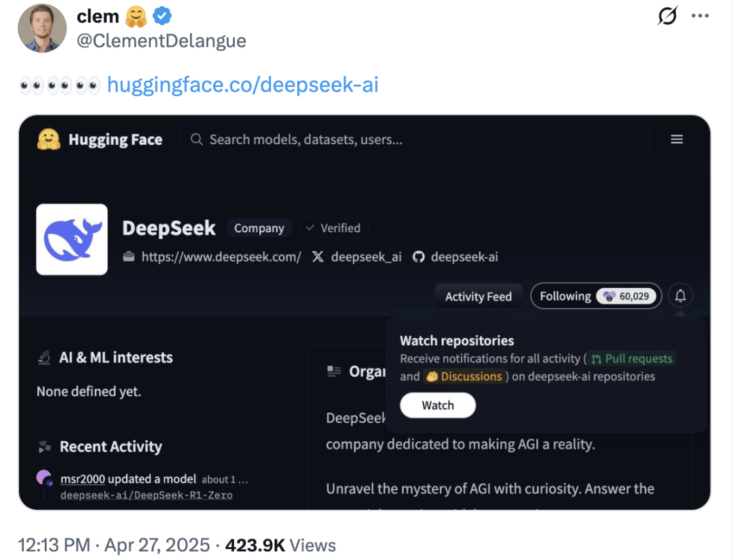Viewport: 733px width, 560px height.
Task: Click the notification bell icon
Action: (x=680, y=296)
